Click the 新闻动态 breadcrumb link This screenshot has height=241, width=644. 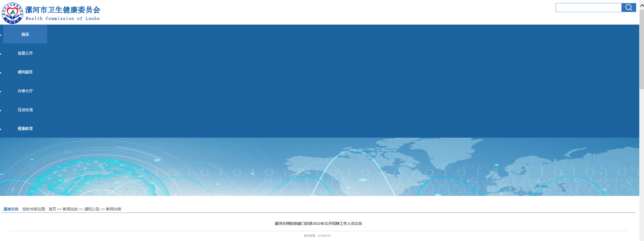pyautogui.click(x=70, y=209)
